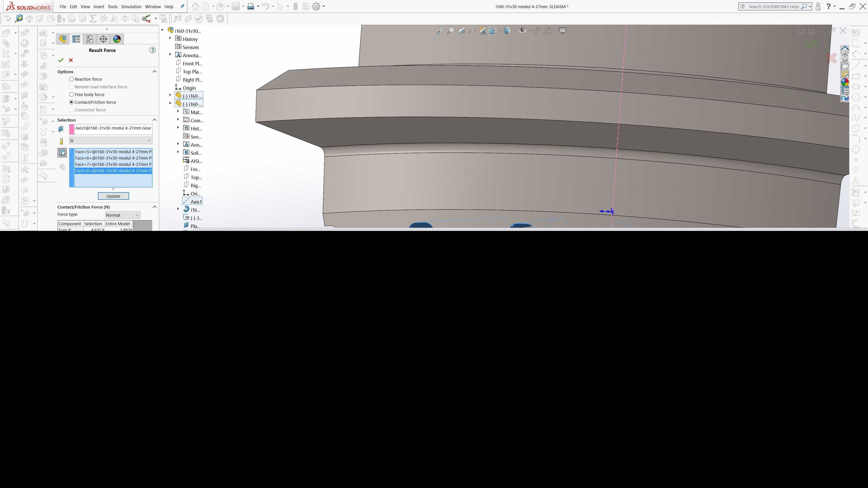Screen dimensions: 868x488
Task: Open Result Force help
Action: (152, 50)
